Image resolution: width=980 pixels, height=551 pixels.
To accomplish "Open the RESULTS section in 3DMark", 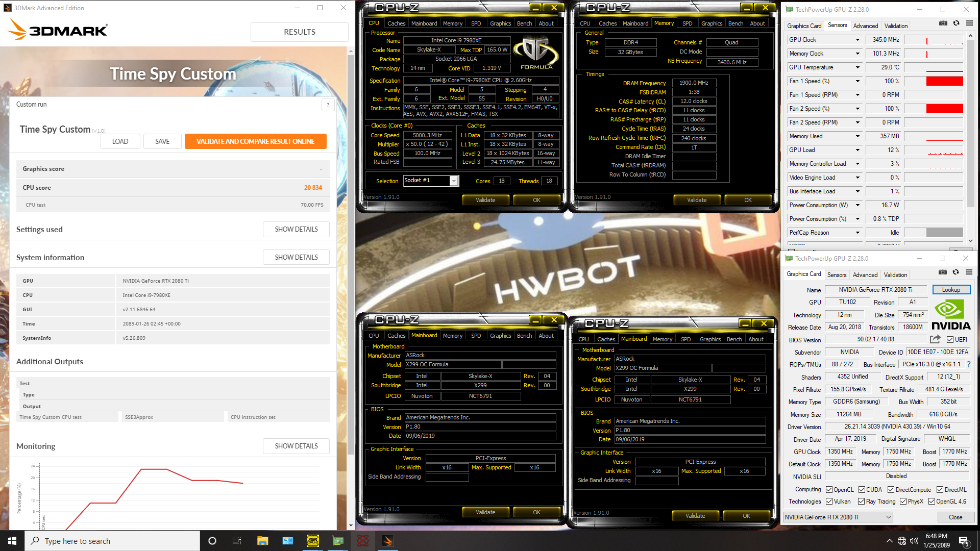I will [300, 32].
